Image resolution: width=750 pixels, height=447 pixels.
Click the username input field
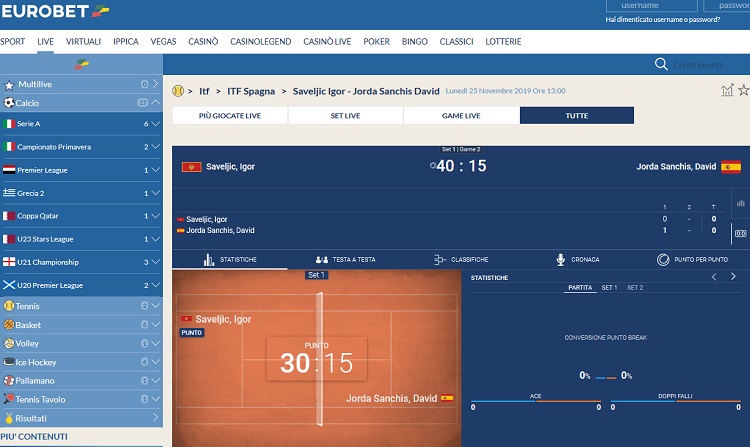click(x=651, y=6)
